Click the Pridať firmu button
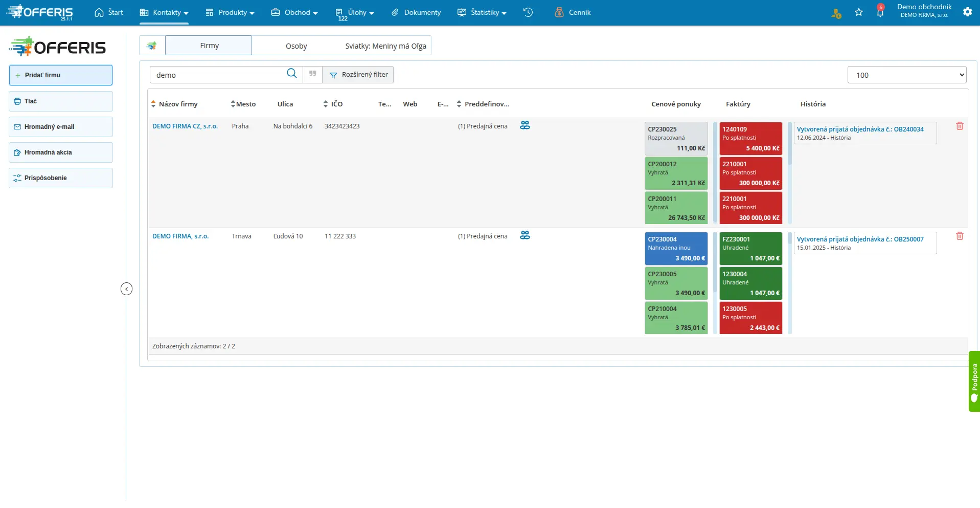This screenshot has height=508, width=980. pos(61,75)
